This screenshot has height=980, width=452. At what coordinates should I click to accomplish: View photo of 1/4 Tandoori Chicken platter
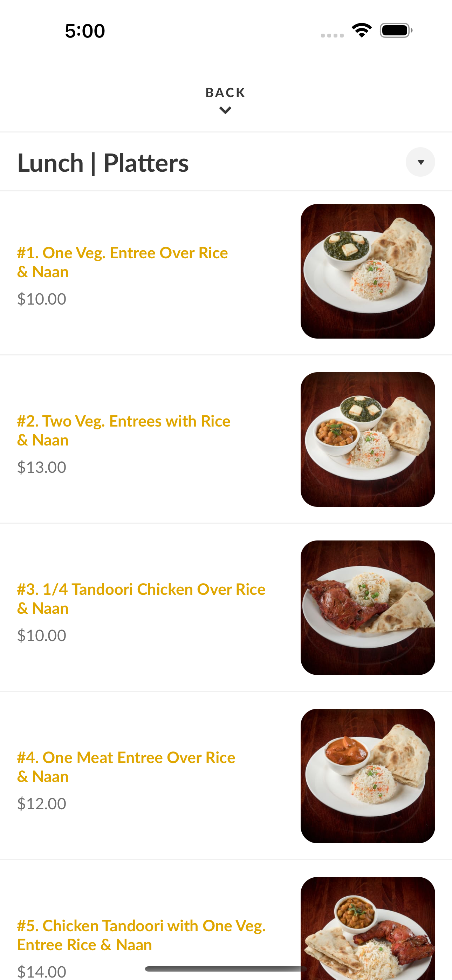368,607
